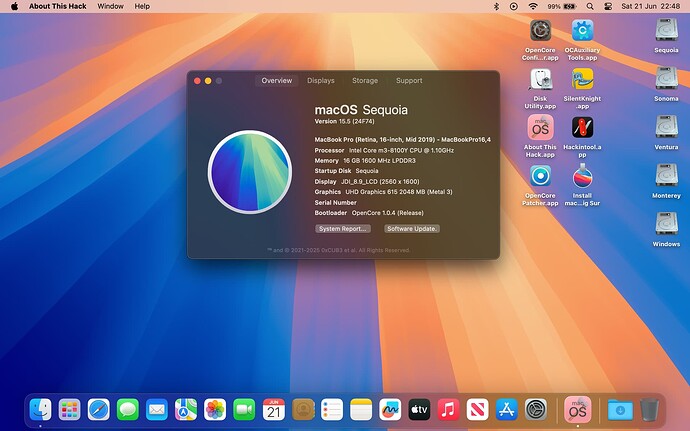Image resolution: width=690 pixels, height=431 pixels.
Task: Click the Serial Number label
Action: 335,203
